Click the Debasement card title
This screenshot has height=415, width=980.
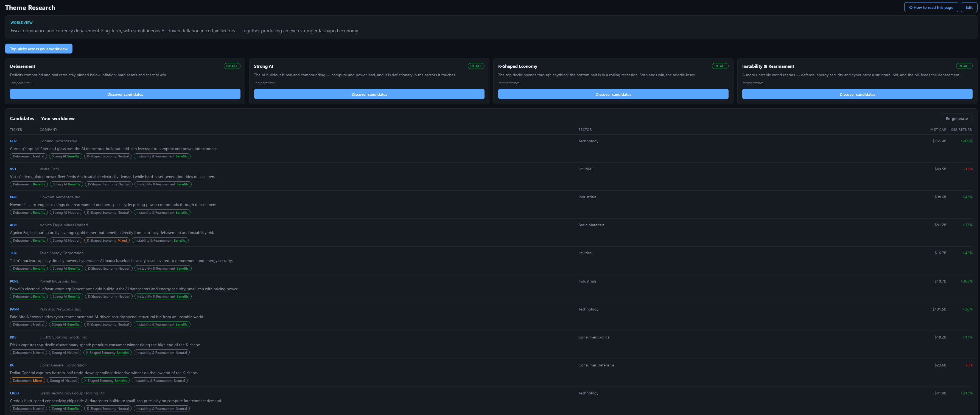pyautogui.click(x=23, y=66)
